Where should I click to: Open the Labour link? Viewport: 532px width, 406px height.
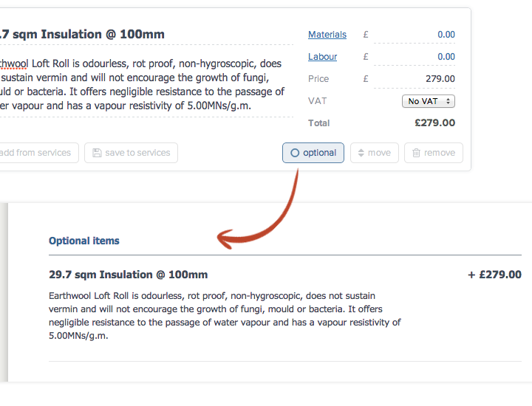(x=322, y=57)
